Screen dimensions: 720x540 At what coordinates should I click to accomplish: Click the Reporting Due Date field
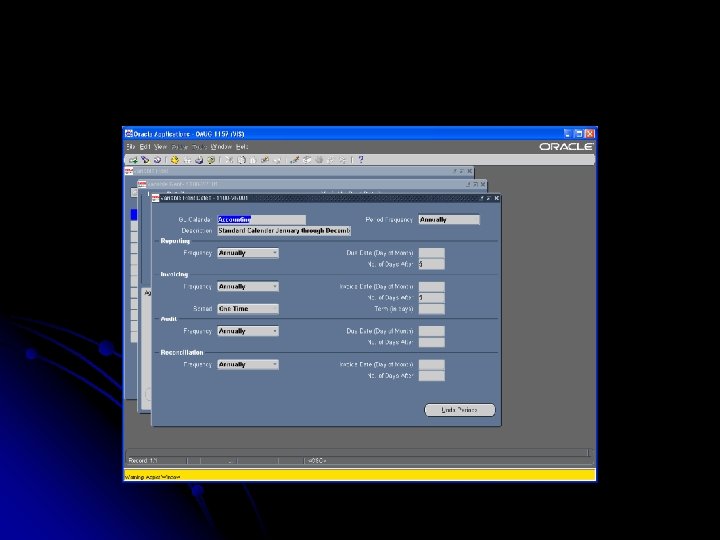[x=432, y=253]
